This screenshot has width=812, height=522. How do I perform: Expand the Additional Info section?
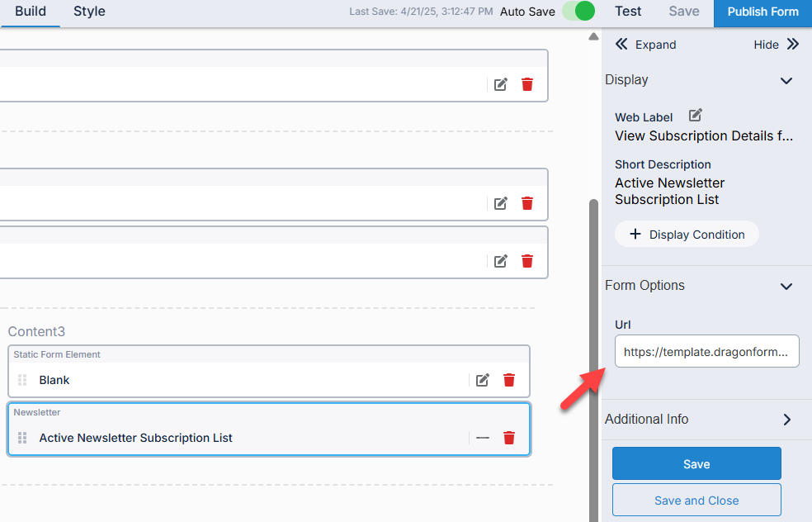pos(786,420)
